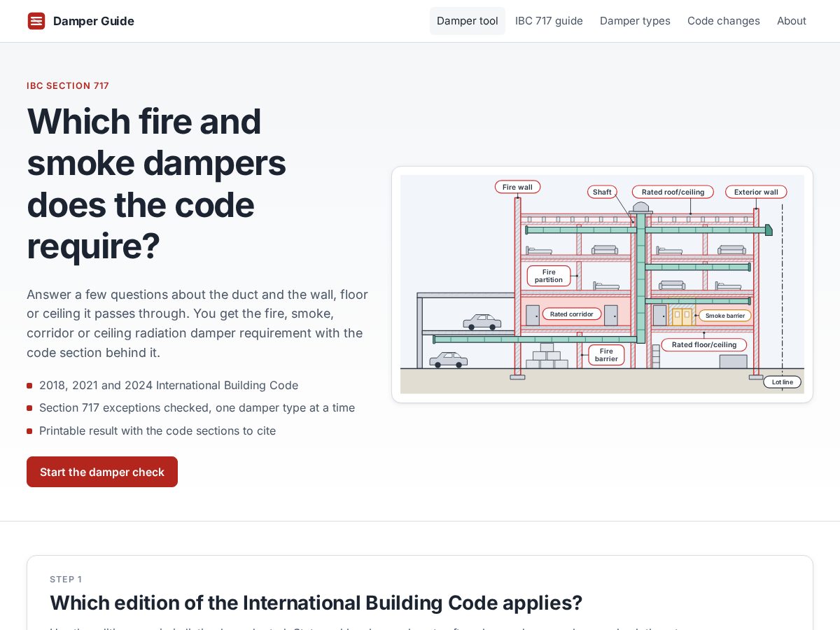Select the Fire partition label

[549, 276]
